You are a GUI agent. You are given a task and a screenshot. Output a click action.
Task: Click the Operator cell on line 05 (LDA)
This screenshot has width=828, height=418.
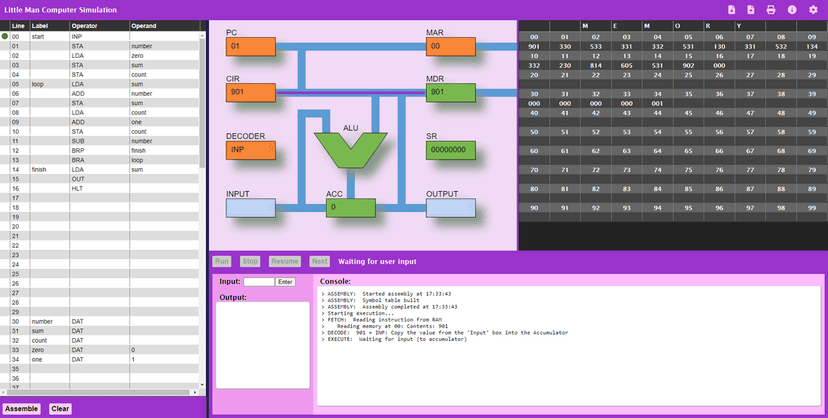point(98,84)
